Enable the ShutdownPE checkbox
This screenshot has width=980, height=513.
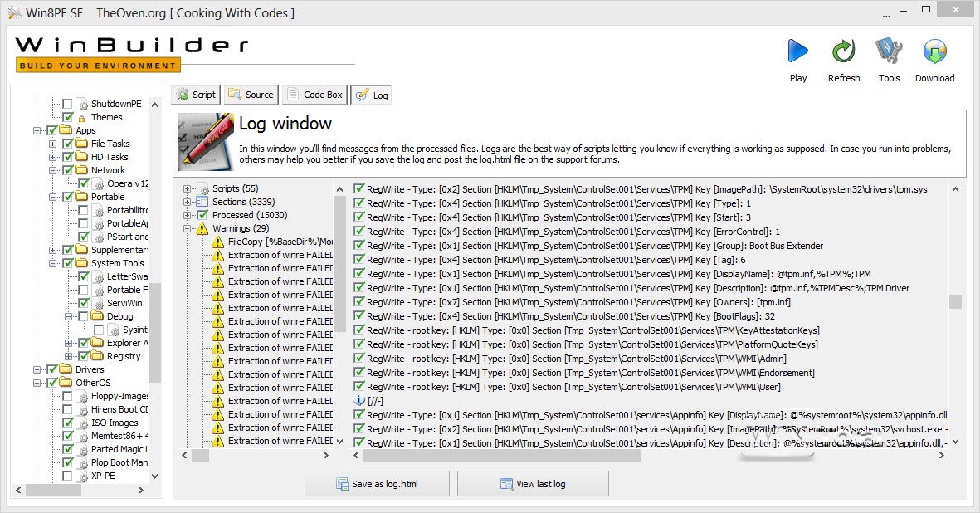(67, 104)
